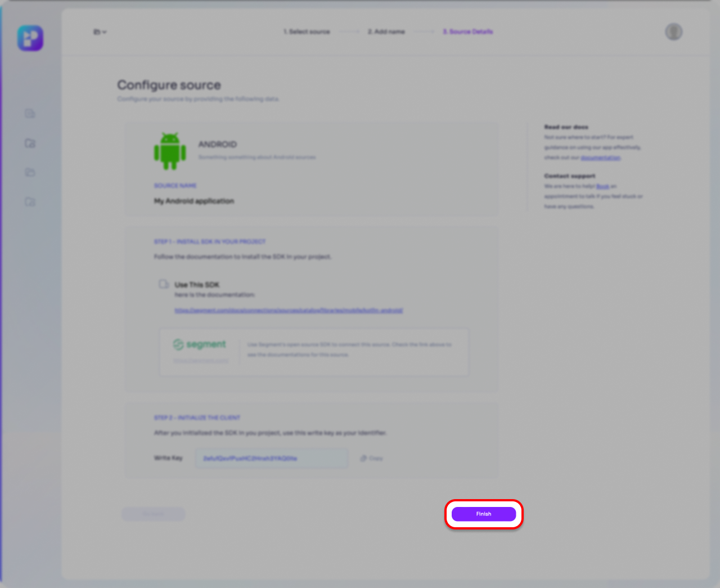The height and width of the screenshot is (588, 720).
Task: Open the user avatar profile menu
Action: pyautogui.click(x=673, y=32)
